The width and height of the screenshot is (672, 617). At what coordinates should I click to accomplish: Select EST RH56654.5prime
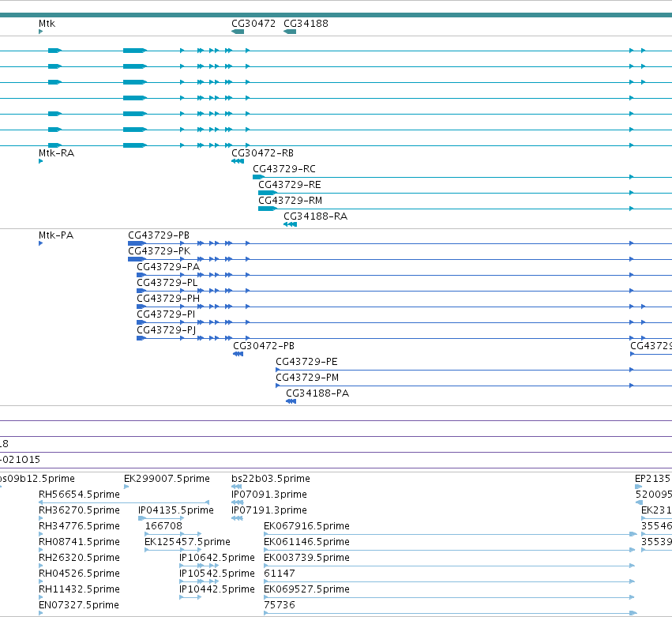79,495
